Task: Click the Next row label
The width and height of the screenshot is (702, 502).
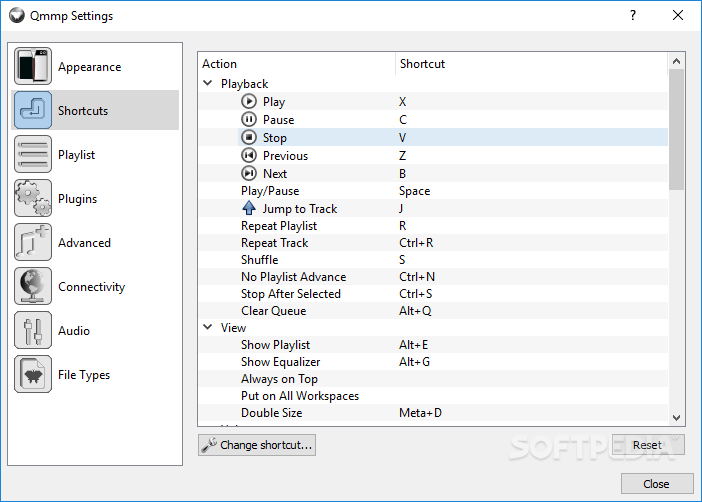Action: click(x=275, y=174)
